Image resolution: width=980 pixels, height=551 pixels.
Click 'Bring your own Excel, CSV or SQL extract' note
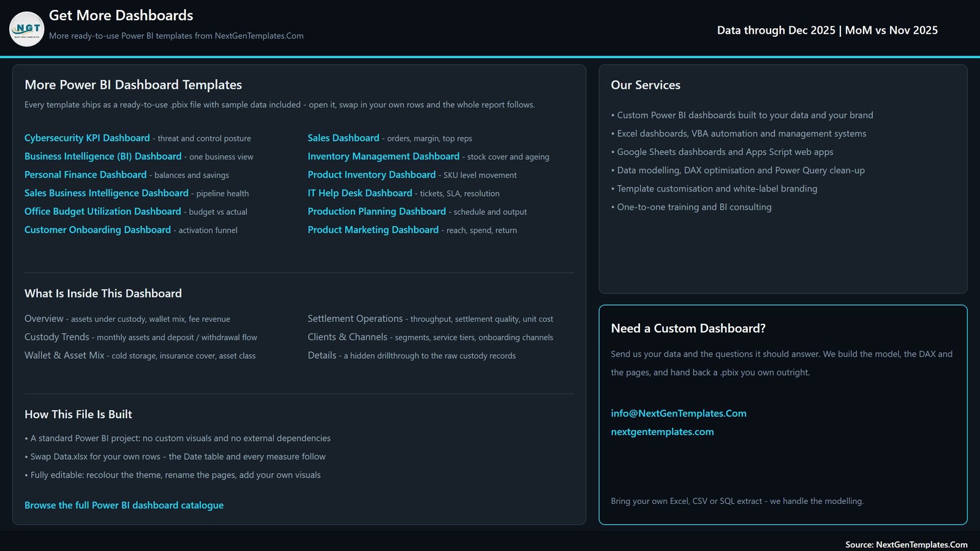coord(737,501)
